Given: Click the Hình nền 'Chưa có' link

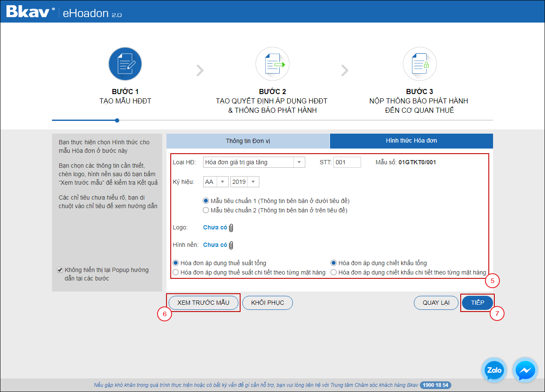Looking at the screenshot, I should (215, 245).
